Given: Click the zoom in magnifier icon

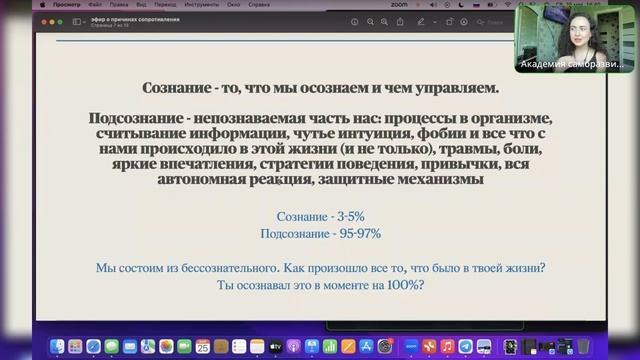Looking at the screenshot, I should tap(384, 22).
